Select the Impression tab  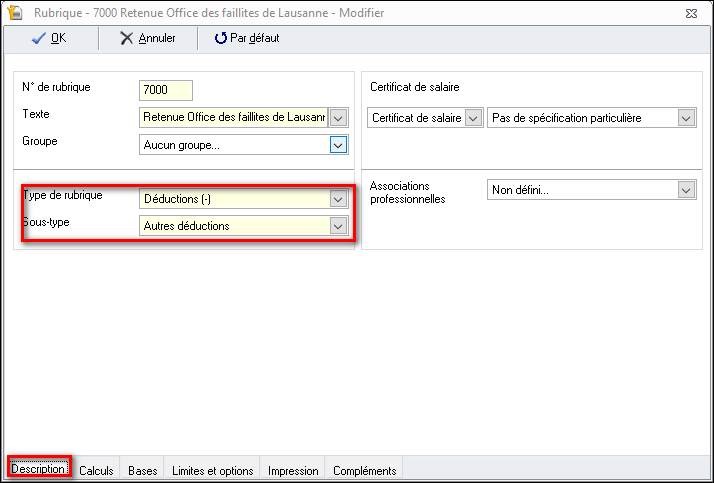click(x=293, y=470)
